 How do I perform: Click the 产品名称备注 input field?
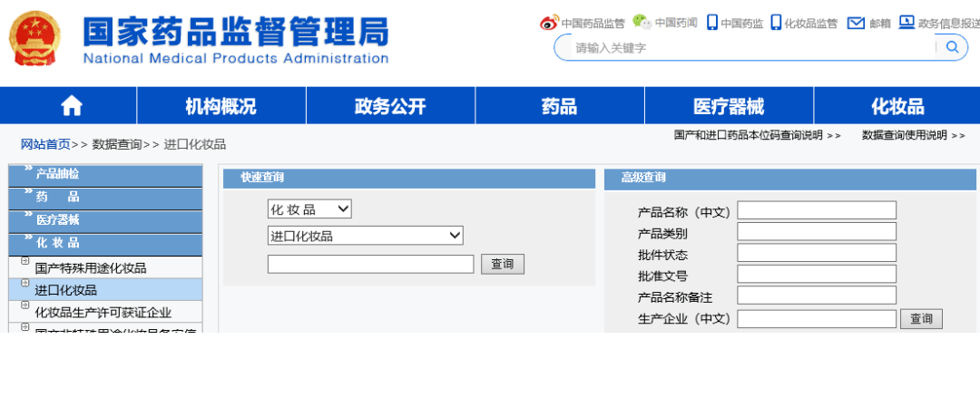817,296
